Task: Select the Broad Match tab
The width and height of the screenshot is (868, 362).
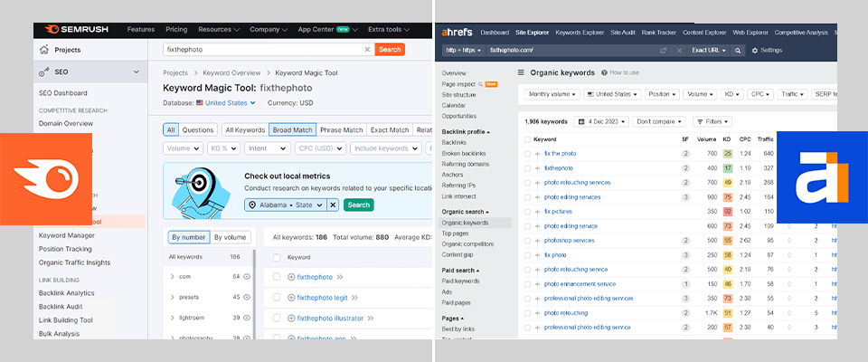Action: coord(292,129)
